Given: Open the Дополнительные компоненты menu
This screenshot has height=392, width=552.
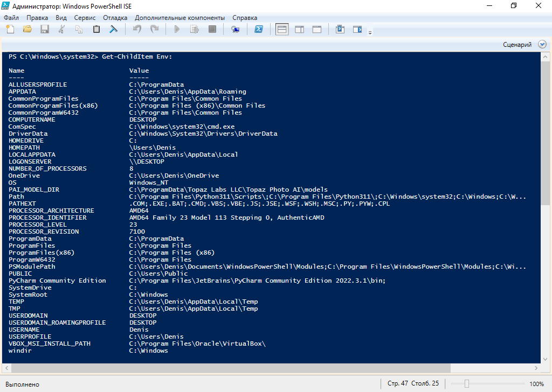Looking at the screenshot, I should point(180,18).
